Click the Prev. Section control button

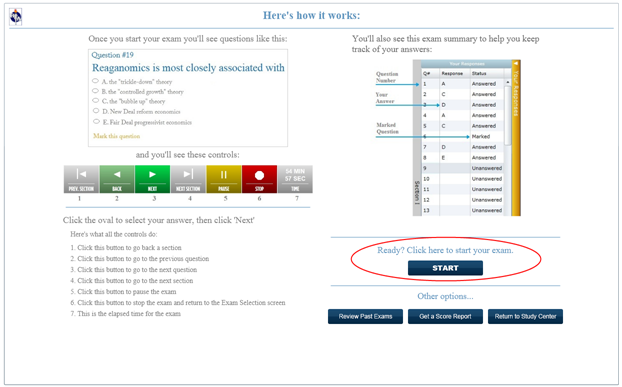click(81, 179)
